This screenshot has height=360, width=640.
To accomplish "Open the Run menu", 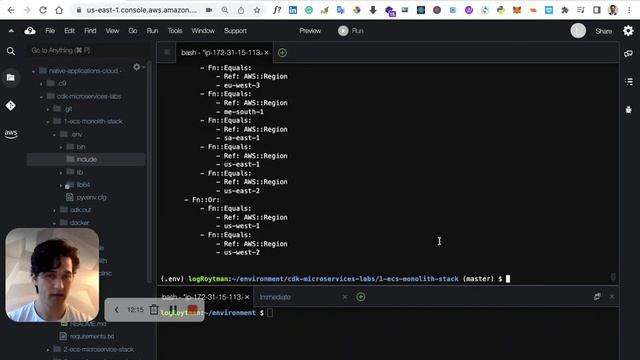I will click(x=152, y=31).
